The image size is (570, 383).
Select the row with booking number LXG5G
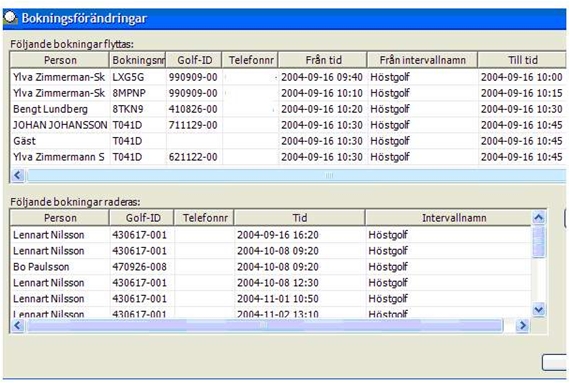point(288,77)
